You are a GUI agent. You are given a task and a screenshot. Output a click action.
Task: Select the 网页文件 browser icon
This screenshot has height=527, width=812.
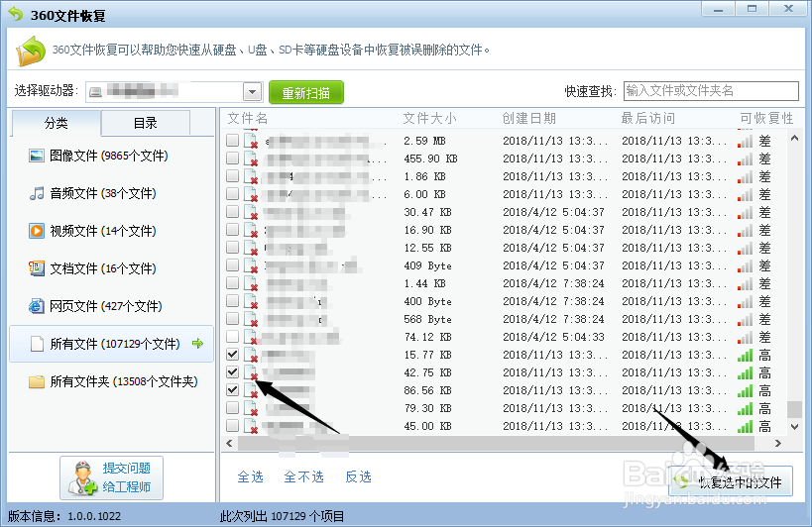[x=37, y=306]
